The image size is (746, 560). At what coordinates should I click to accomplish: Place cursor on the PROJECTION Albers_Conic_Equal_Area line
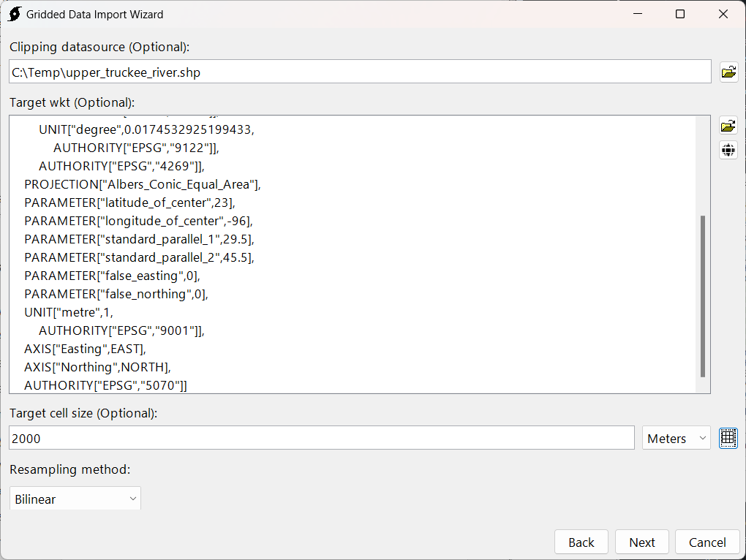click(x=143, y=184)
